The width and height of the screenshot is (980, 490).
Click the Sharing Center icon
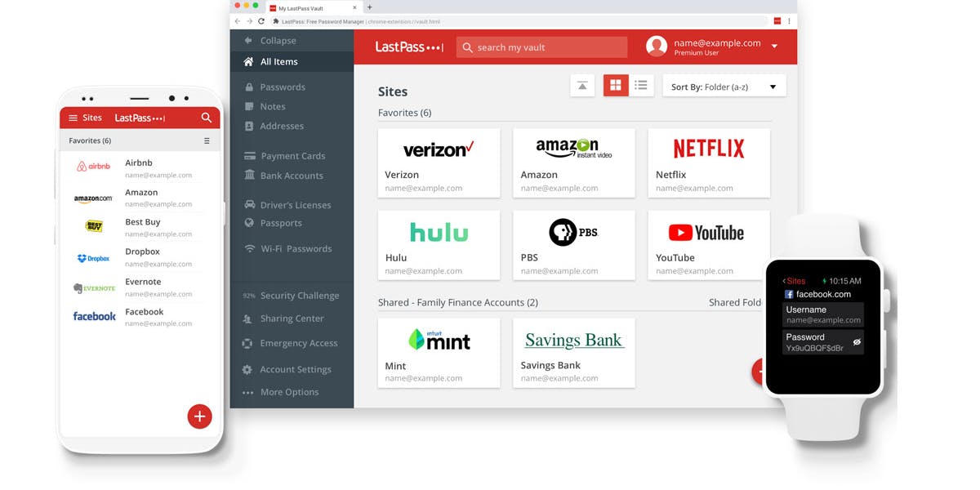pyautogui.click(x=247, y=318)
